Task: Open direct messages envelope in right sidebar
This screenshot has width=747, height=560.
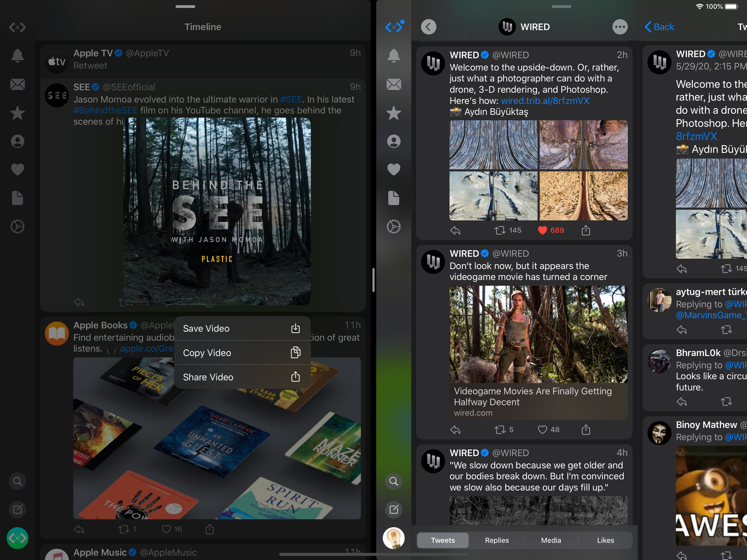Action: pos(393,84)
